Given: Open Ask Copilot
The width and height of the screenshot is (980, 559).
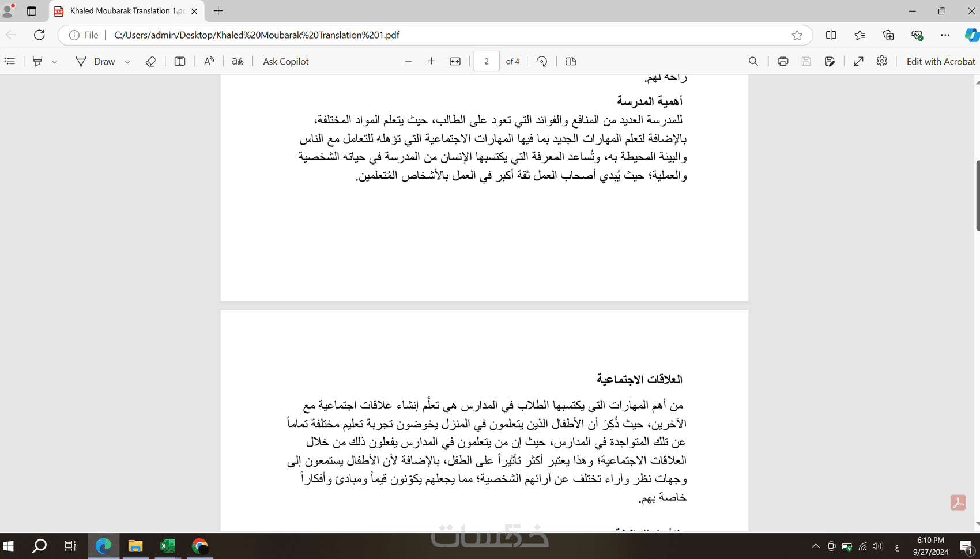Looking at the screenshot, I should click(x=286, y=61).
